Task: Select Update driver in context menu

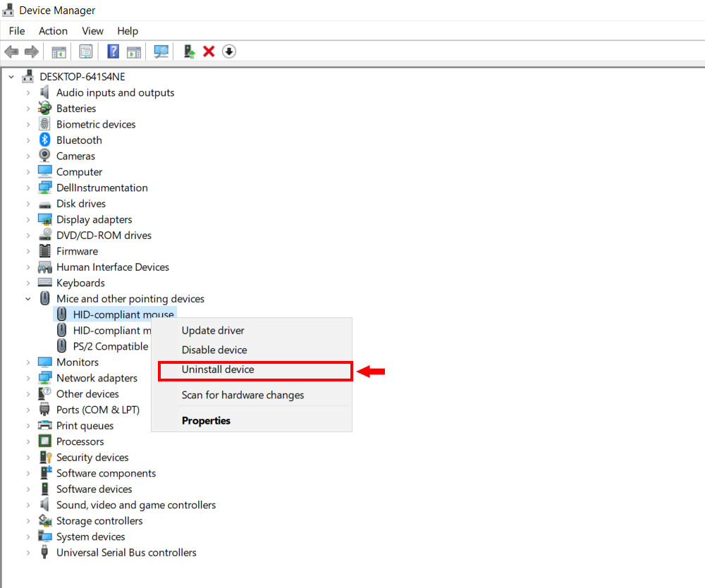Action: coord(213,330)
